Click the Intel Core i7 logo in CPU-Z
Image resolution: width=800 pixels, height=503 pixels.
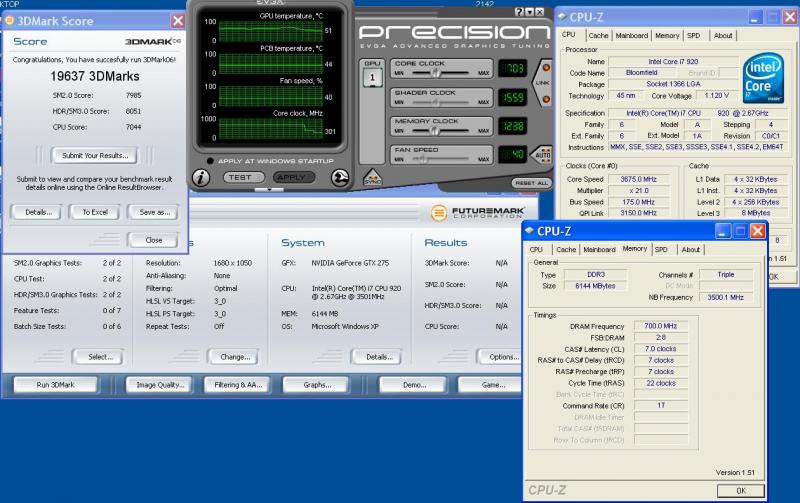coord(763,78)
